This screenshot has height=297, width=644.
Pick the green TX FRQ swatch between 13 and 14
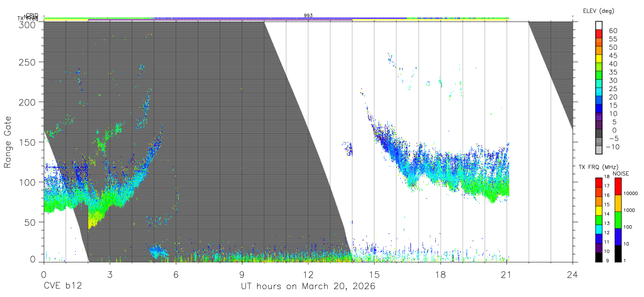[599, 219]
